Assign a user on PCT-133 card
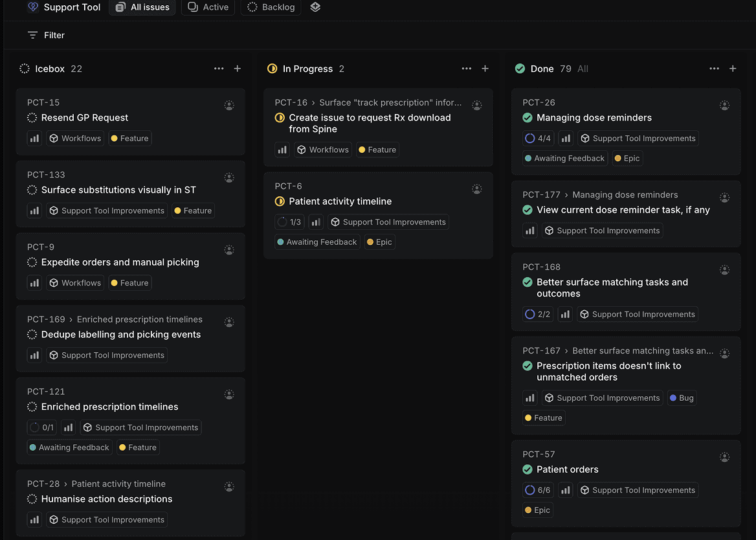This screenshot has height=540, width=756. 230,177
